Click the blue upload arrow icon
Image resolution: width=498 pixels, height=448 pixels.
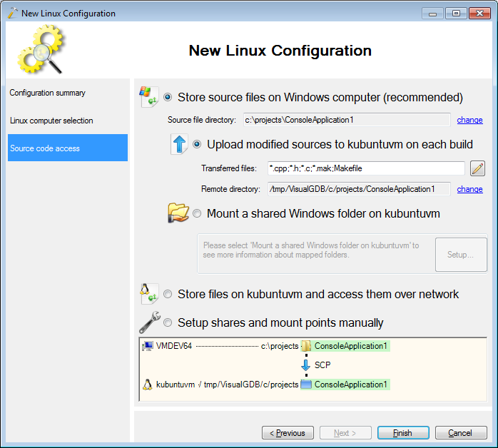click(x=180, y=145)
